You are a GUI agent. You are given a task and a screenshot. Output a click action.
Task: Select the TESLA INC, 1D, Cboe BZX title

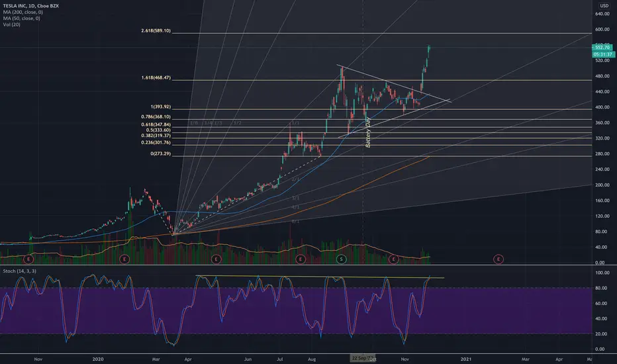tap(30, 6)
